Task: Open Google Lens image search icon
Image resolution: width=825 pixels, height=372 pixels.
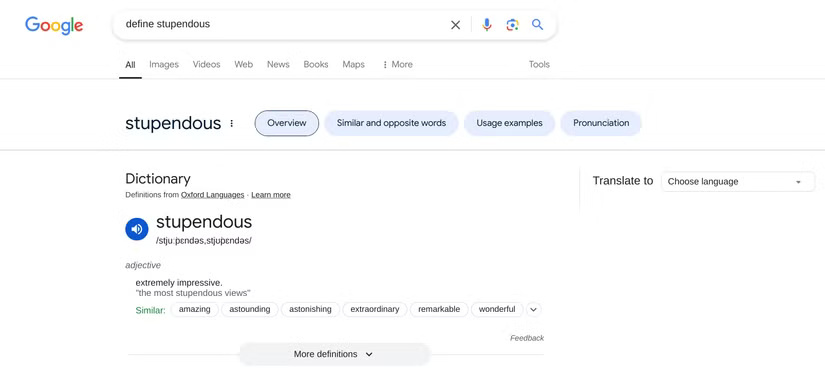Action: [x=512, y=25]
